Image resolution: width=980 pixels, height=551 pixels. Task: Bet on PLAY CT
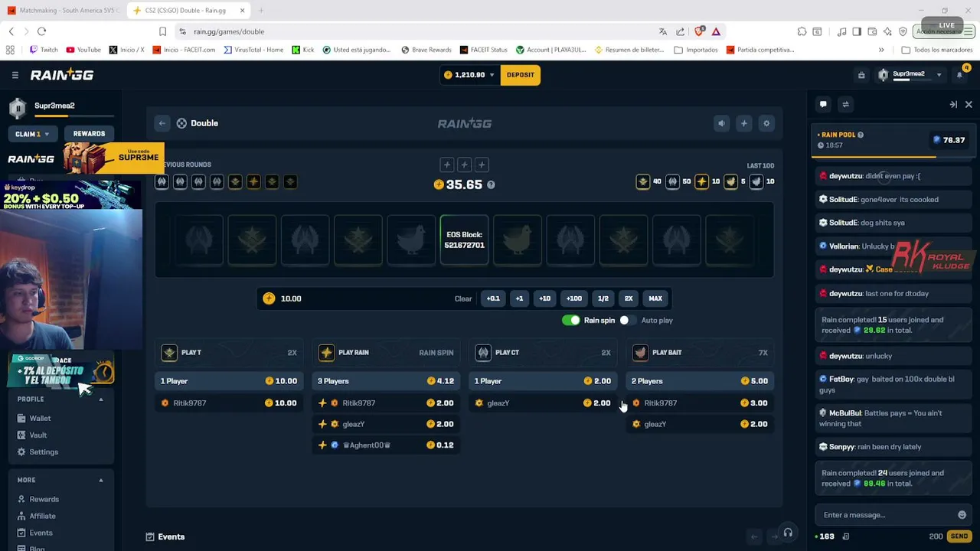click(543, 353)
